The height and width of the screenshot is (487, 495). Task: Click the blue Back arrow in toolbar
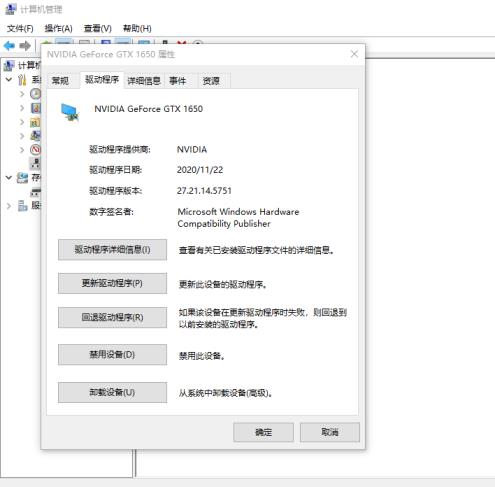tap(9, 45)
